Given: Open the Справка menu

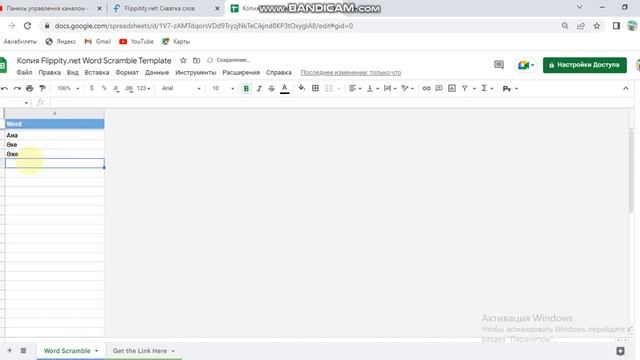Looking at the screenshot, I should (279, 73).
